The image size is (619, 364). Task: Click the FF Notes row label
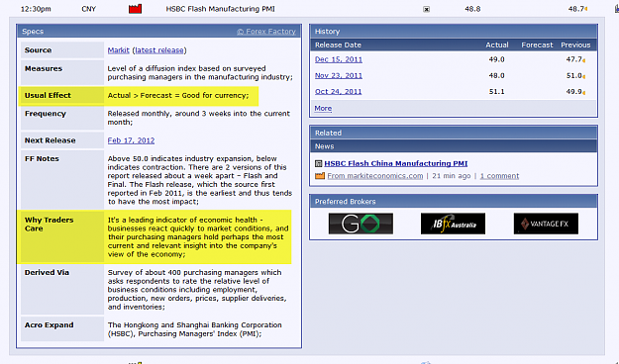pos(42,159)
